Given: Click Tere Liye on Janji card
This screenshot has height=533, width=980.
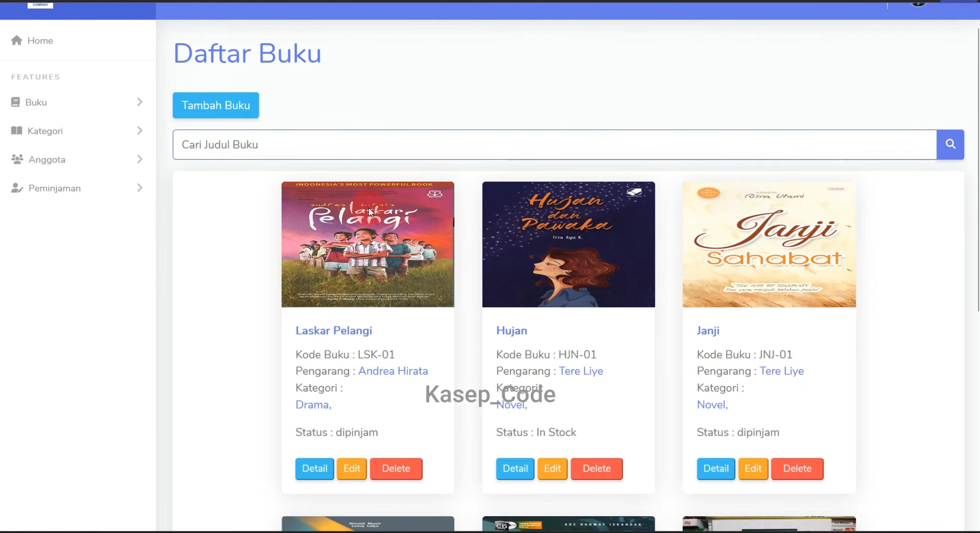Looking at the screenshot, I should coord(781,371).
